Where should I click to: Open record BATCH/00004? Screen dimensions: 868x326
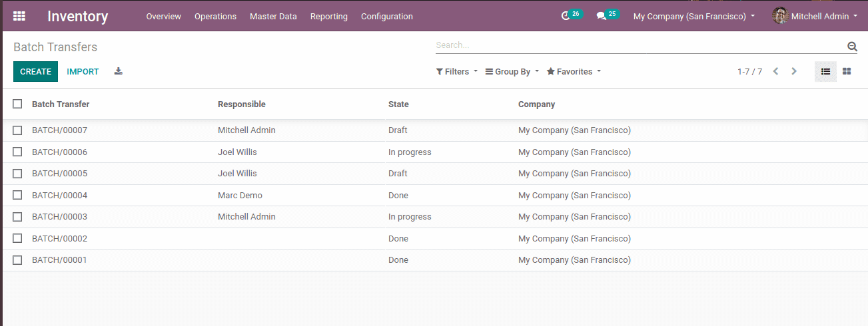(x=59, y=195)
